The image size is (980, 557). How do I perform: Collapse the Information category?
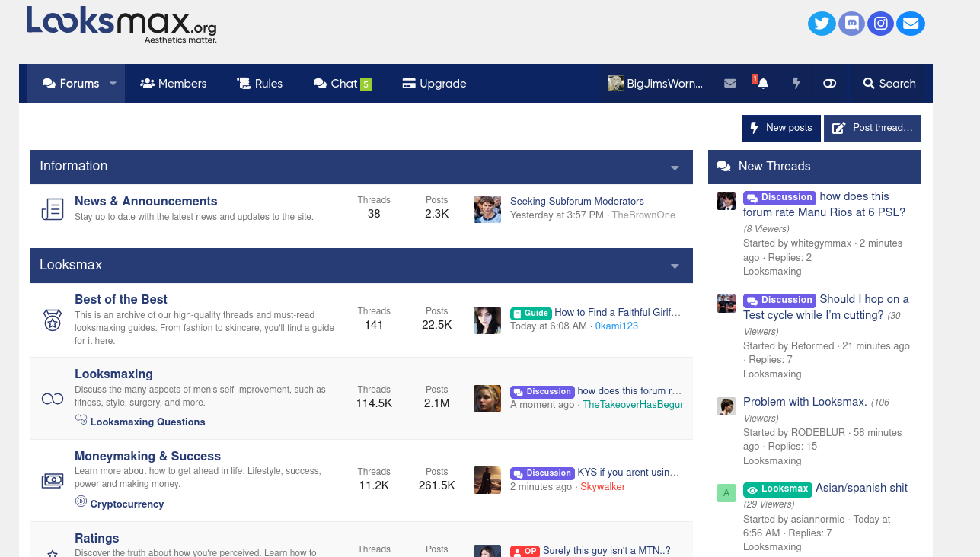675,167
